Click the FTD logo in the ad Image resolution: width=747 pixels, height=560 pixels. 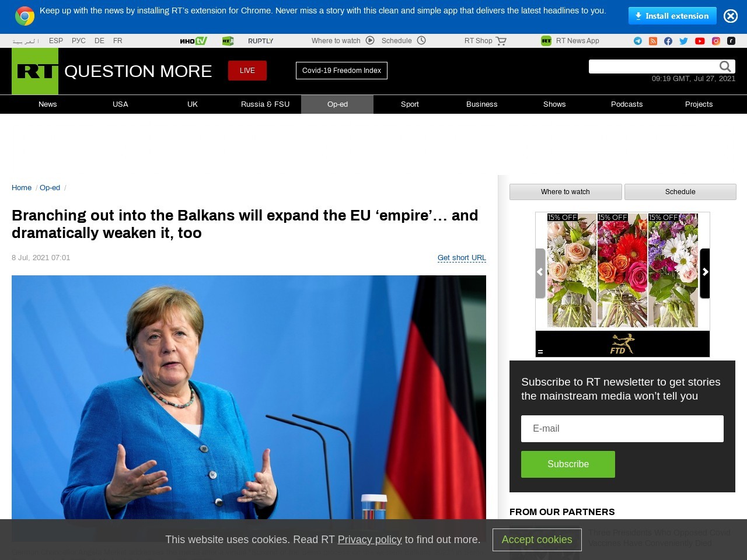click(622, 344)
